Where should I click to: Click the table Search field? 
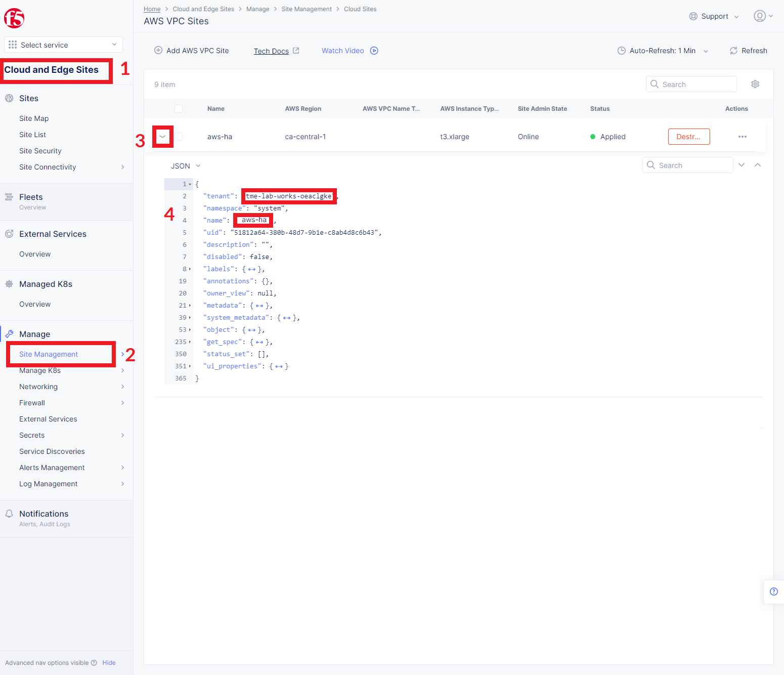click(x=691, y=84)
